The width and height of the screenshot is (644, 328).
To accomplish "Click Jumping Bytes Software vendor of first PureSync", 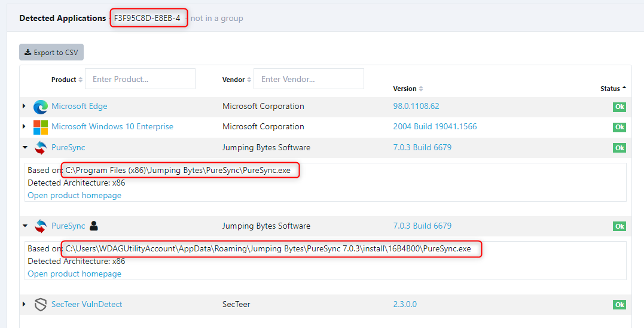I will click(x=266, y=147).
